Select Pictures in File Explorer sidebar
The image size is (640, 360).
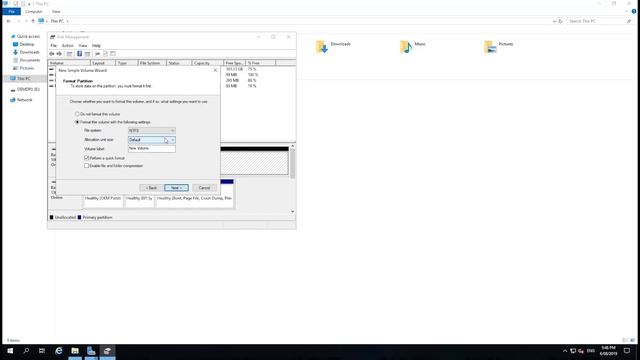(x=27, y=68)
